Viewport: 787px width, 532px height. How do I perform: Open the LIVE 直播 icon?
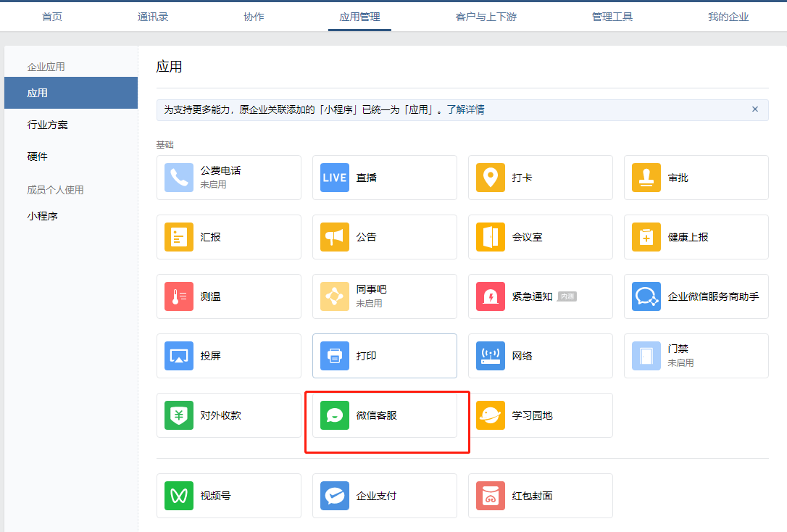(x=335, y=178)
